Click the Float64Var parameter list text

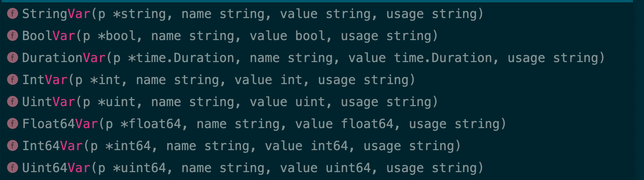pos(302,124)
